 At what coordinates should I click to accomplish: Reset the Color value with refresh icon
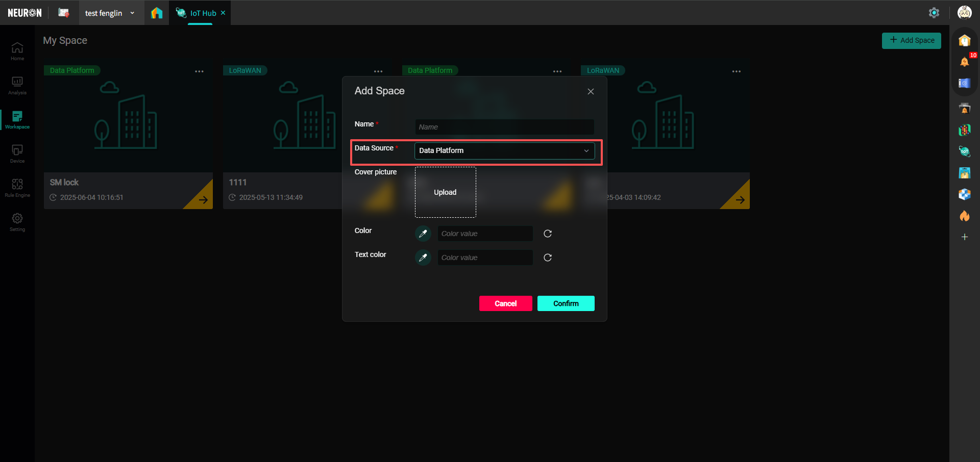pyautogui.click(x=548, y=234)
